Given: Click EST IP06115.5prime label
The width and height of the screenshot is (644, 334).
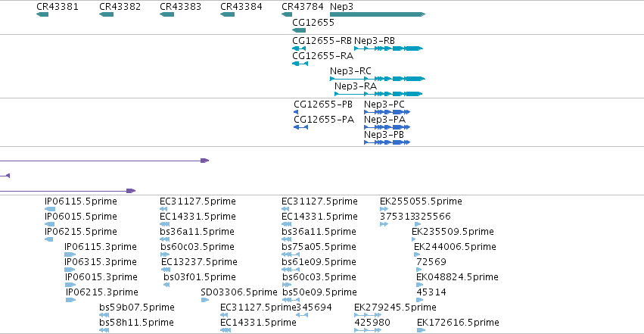Looking at the screenshot, I should 81,201.
